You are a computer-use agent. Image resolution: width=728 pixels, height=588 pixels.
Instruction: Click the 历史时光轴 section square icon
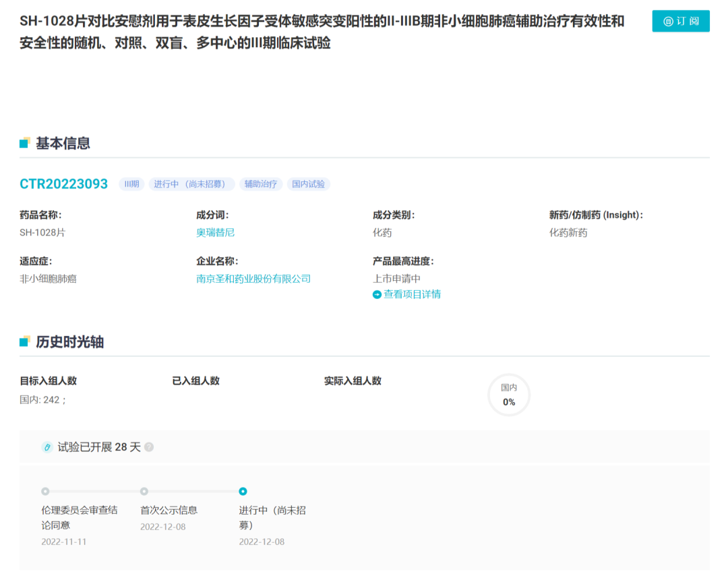click(25, 341)
